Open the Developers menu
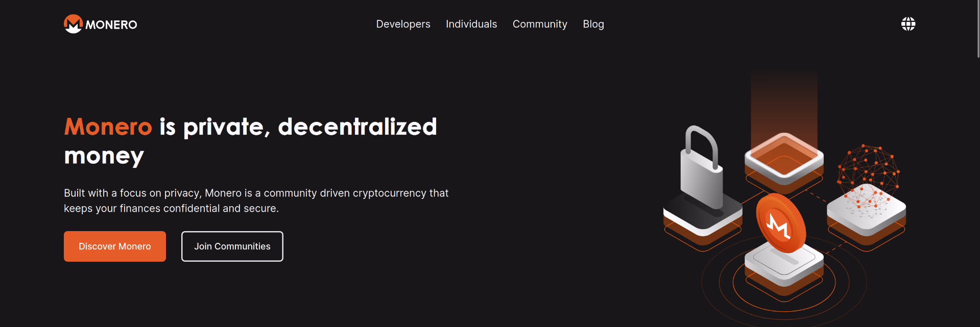Image resolution: width=980 pixels, height=327 pixels. coord(403,24)
